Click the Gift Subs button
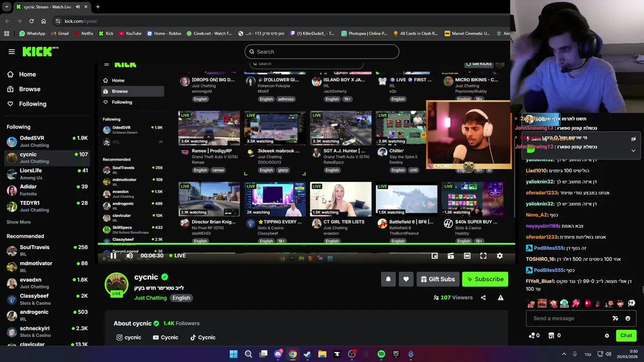The height and width of the screenshot is (362, 644). (x=437, y=280)
